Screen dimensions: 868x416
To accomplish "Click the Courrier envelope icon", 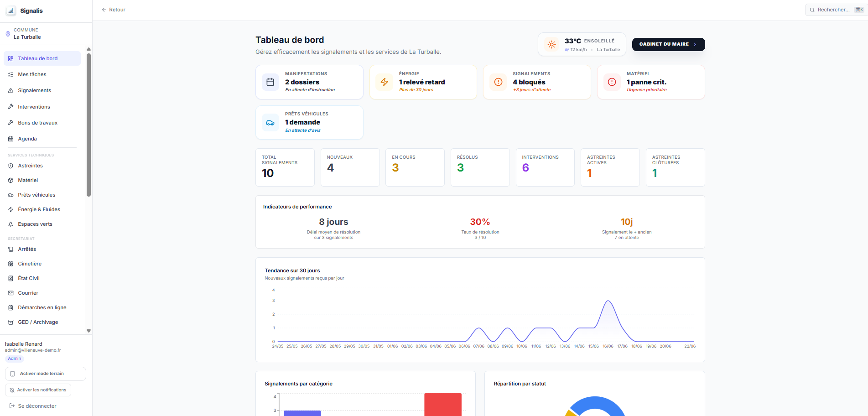I will pos(10,293).
